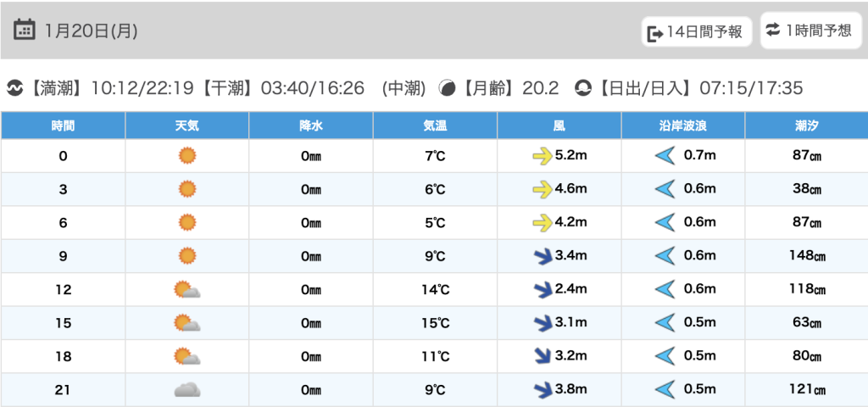Viewport: 868px width, 407px height.
Task: Click the 15℃ temperature cell
Action: pyautogui.click(x=435, y=323)
